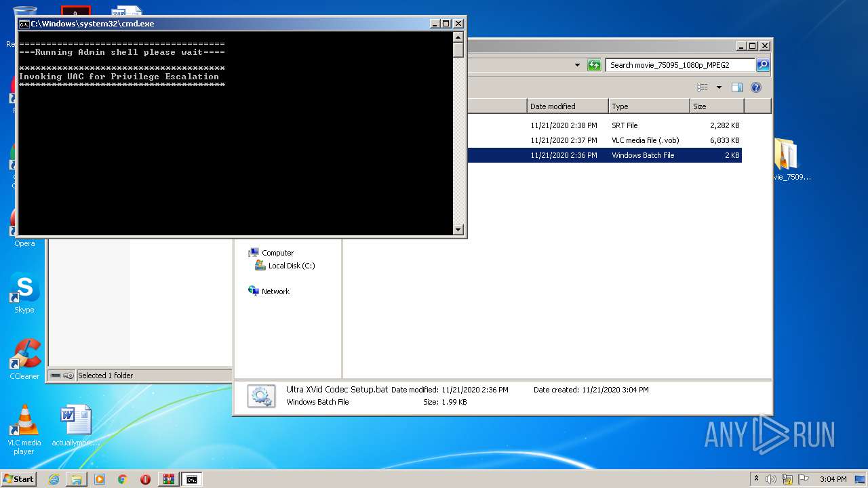Viewport: 868px width, 488px height.
Task: Open Explorer Help via the question-mark icon
Action: click(756, 87)
